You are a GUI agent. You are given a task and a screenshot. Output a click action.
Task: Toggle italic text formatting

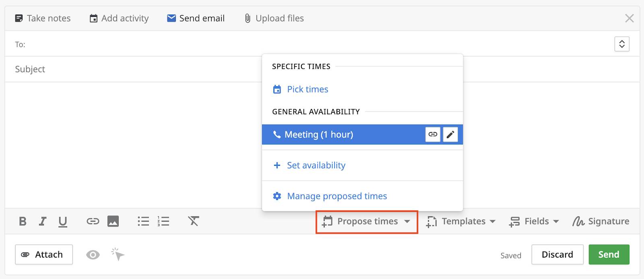point(43,221)
